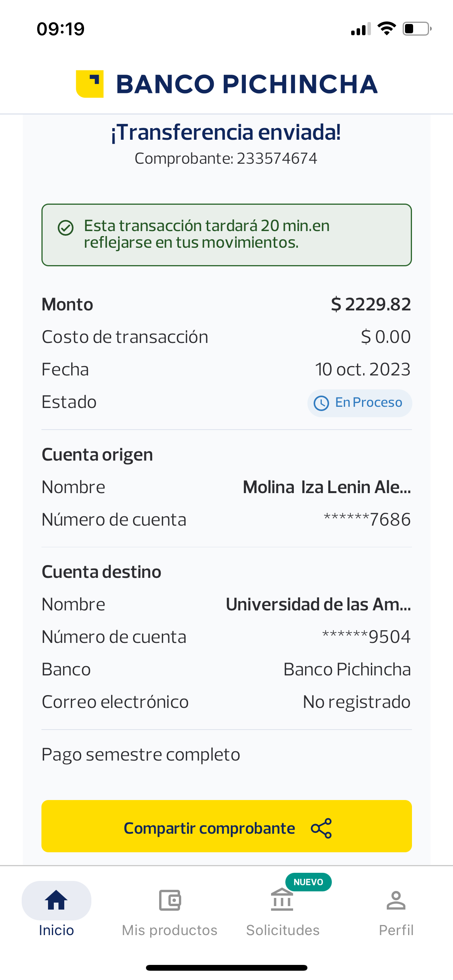Tap the Perfil person icon
The width and height of the screenshot is (453, 980).
(x=396, y=900)
